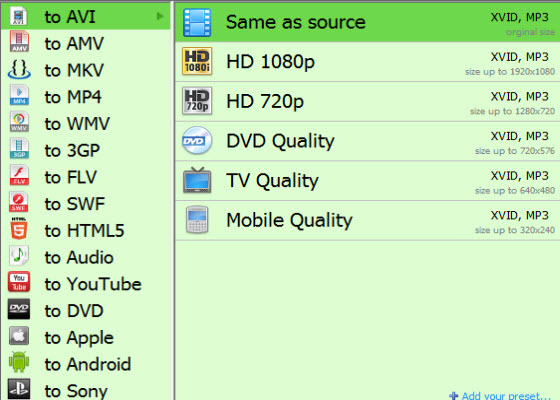The width and height of the screenshot is (560, 400).
Task: Pick the to Audio option
Action: (x=86, y=258)
